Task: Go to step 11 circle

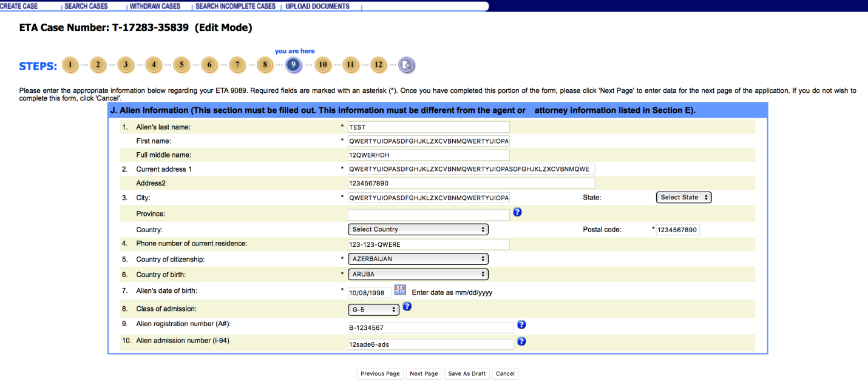Action: 350,65
